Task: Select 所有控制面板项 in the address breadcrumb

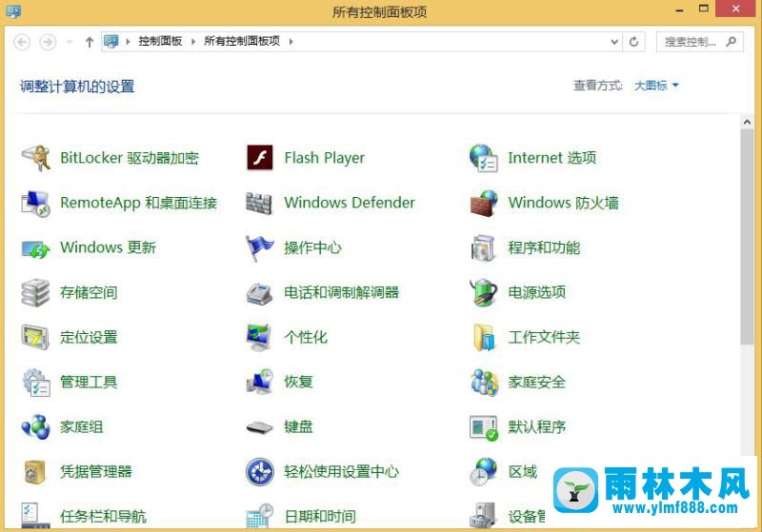Action: (x=242, y=41)
